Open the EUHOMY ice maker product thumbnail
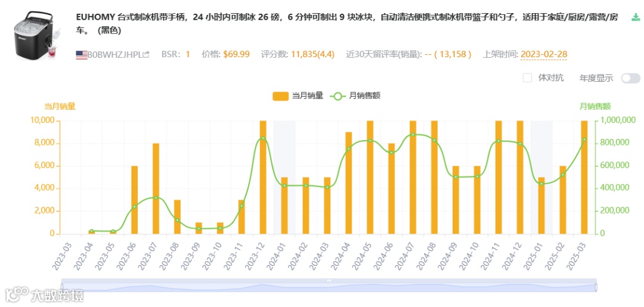This screenshot has width=644, height=307. click(38, 36)
